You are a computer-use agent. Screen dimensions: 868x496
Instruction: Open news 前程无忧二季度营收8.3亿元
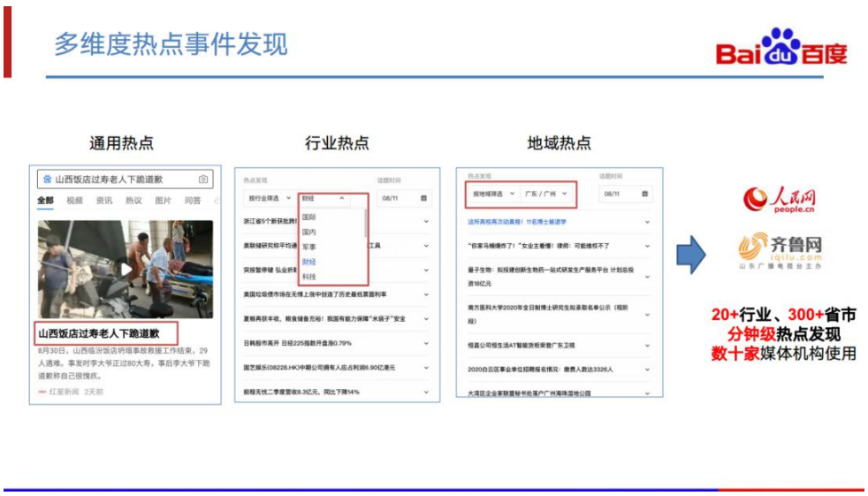[x=301, y=392]
